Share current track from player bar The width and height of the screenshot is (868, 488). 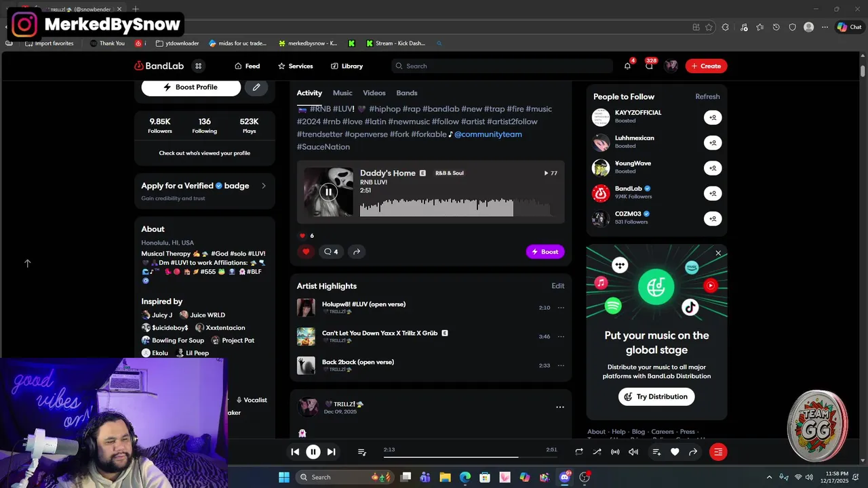click(693, 452)
